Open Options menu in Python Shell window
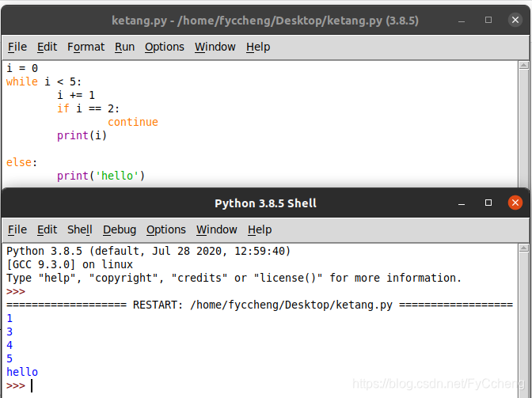 tap(166, 229)
